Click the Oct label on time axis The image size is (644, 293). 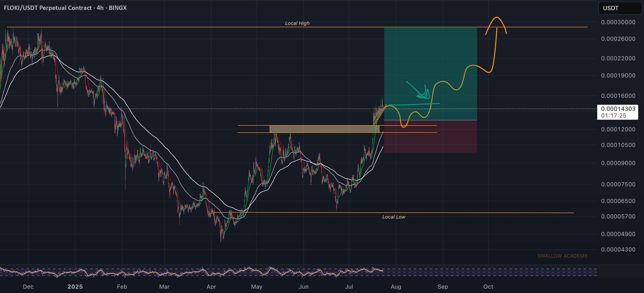click(488, 286)
